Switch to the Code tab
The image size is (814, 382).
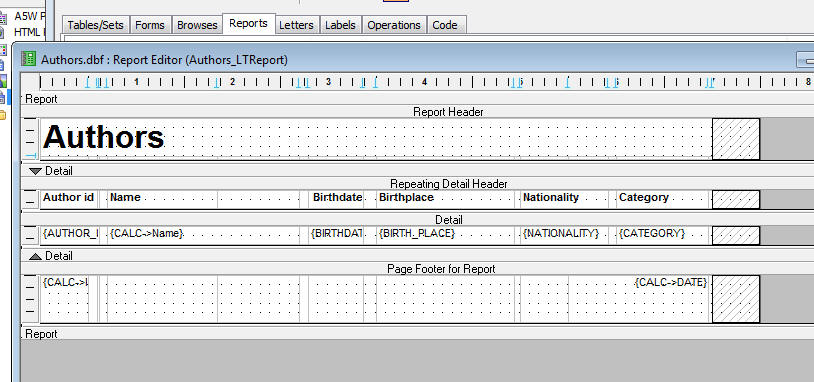pyautogui.click(x=445, y=25)
